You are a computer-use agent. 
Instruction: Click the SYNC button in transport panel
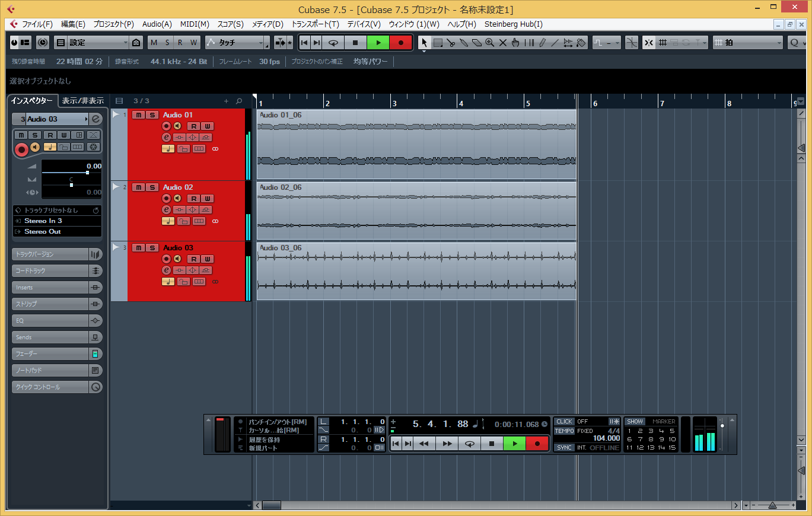click(x=564, y=448)
